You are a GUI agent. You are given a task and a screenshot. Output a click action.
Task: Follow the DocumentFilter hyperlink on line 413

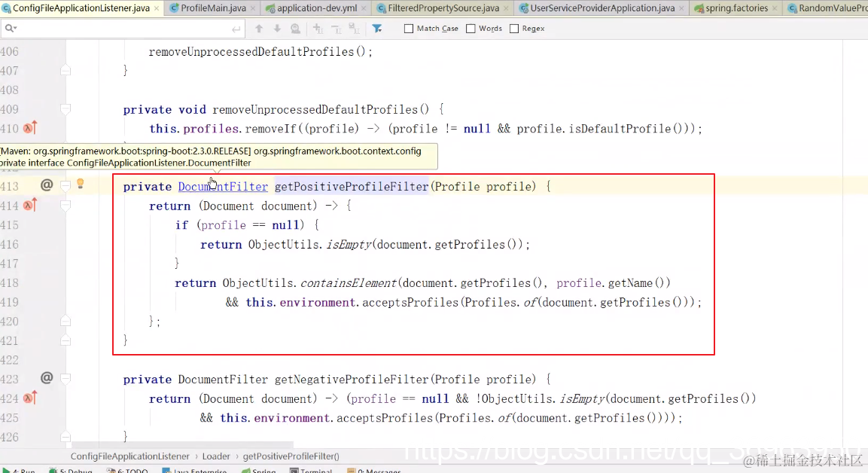click(x=223, y=187)
